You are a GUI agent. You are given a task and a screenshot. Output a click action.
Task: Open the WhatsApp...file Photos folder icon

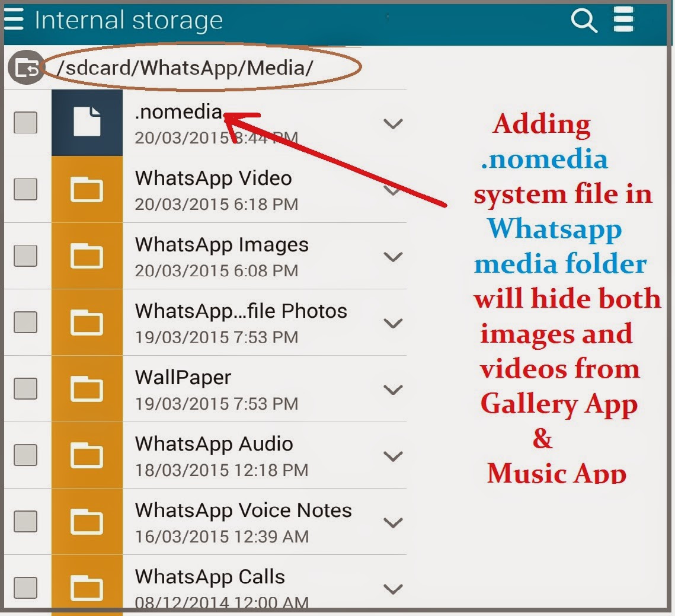pos(87,322)
